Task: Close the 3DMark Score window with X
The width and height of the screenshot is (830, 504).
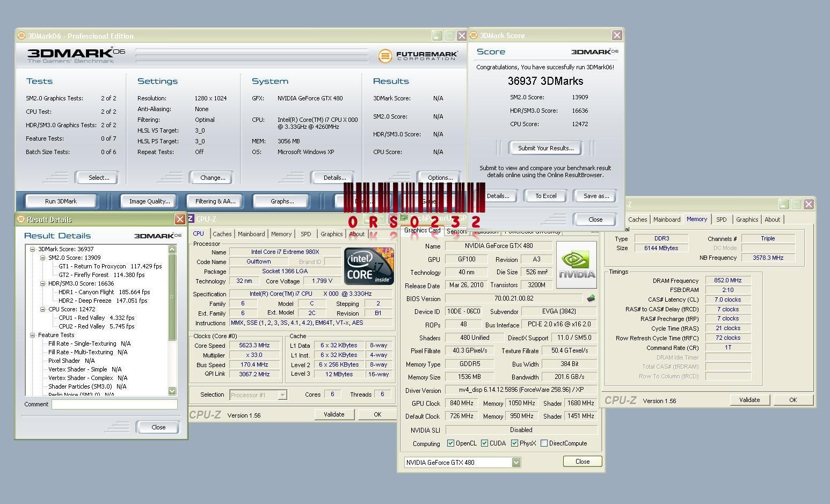Action: click(617, 35)
